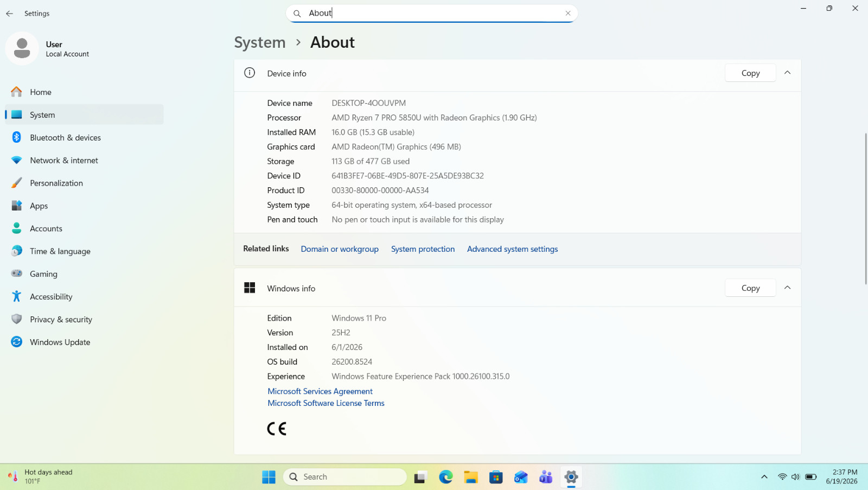Open Microsoft Store from taskbar
Screen dimensions: 868x490
click(496, 477)
